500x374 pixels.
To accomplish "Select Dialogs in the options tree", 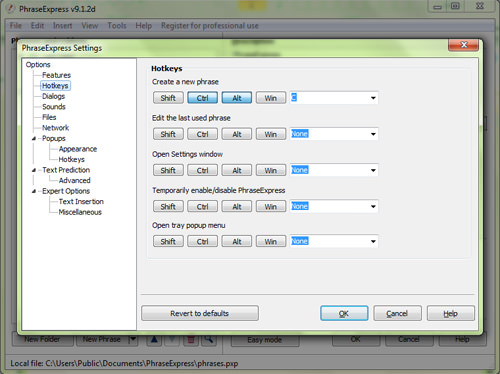I will (x=53, y=96).
